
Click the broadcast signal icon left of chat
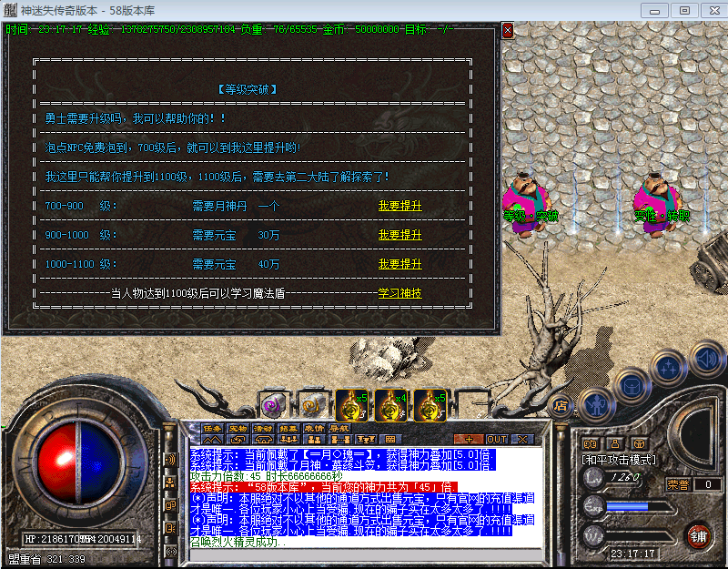tap(170, 552)
